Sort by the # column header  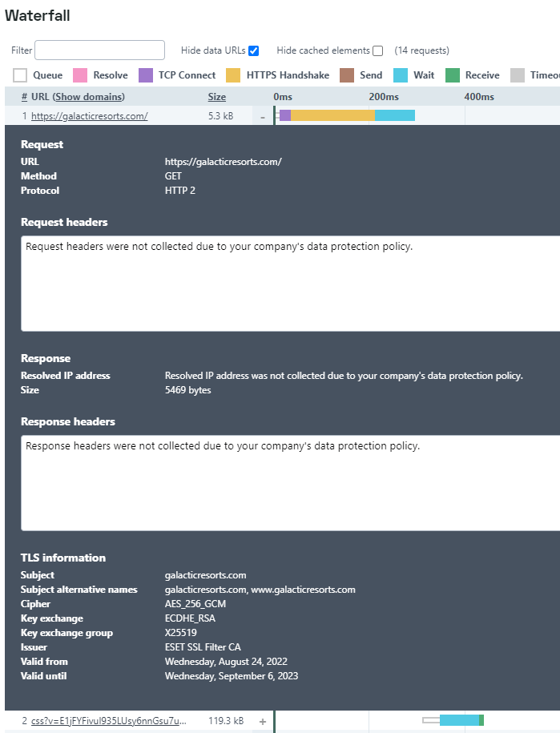(24, 97)
